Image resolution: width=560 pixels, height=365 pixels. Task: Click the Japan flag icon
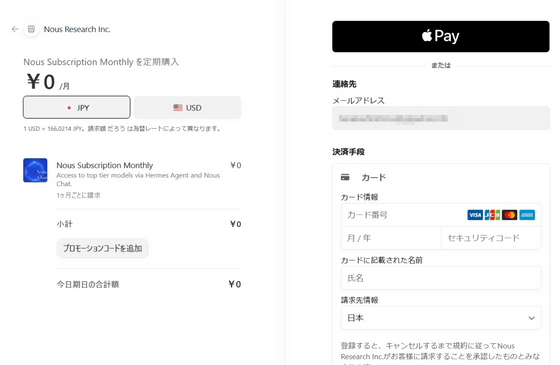[x=69, y=108]
